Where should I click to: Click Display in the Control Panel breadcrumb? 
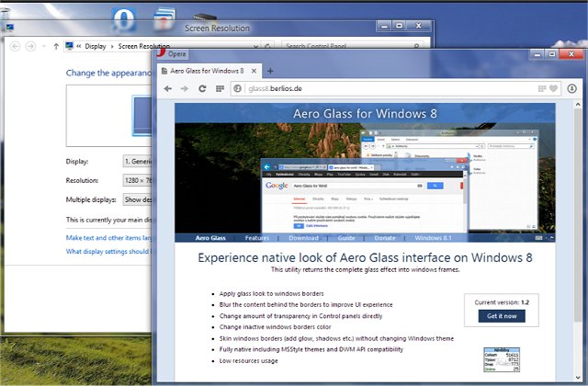pyautogui.click(x=96, y=46)
